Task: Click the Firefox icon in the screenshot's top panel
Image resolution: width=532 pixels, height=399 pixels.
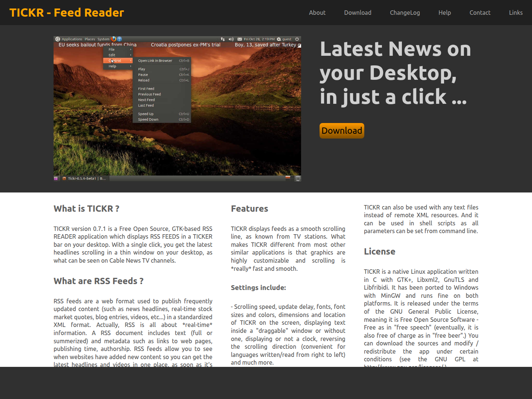Action: pos(113,39)
